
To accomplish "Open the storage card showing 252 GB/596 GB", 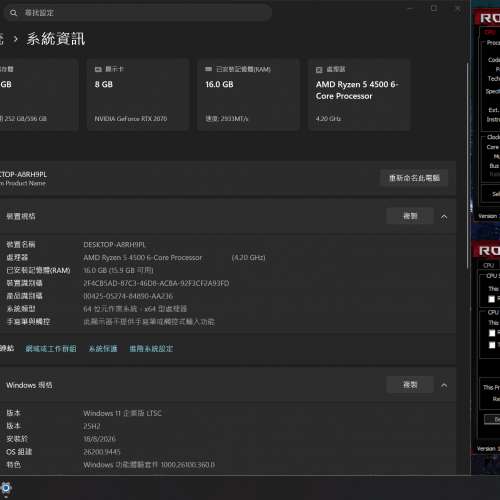I will [39, 94].
